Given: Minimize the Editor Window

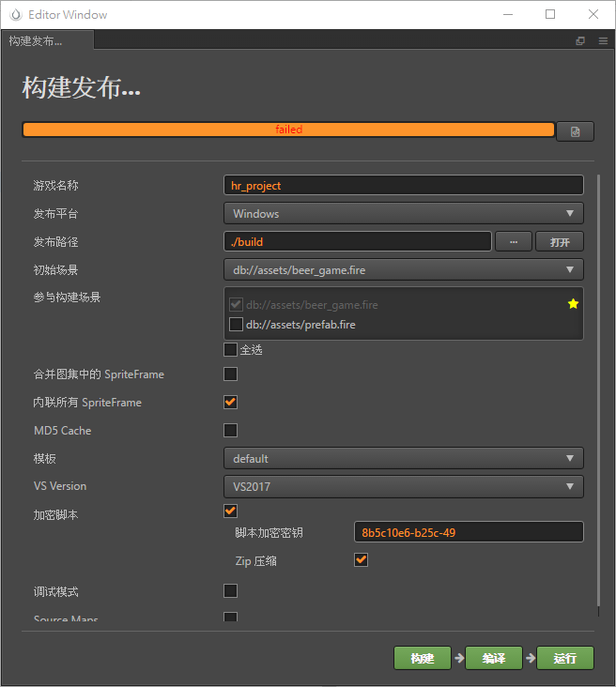Looking at the screenshot, I should coord(508,14).
